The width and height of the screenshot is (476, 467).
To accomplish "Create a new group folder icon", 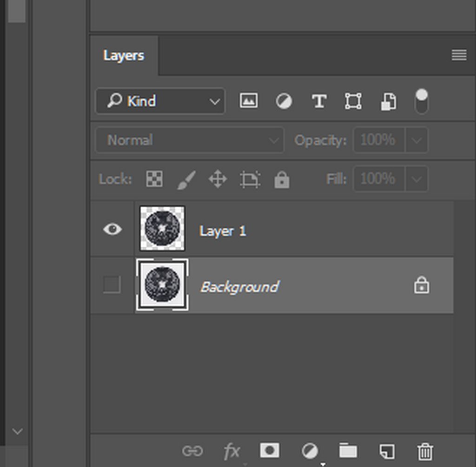I will click(348, 450).
